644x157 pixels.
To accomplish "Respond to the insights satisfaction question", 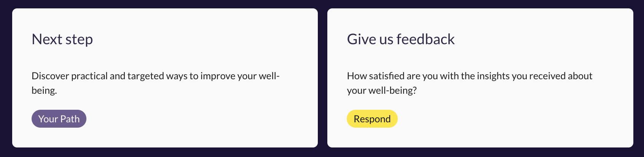I will pos(372,119).
